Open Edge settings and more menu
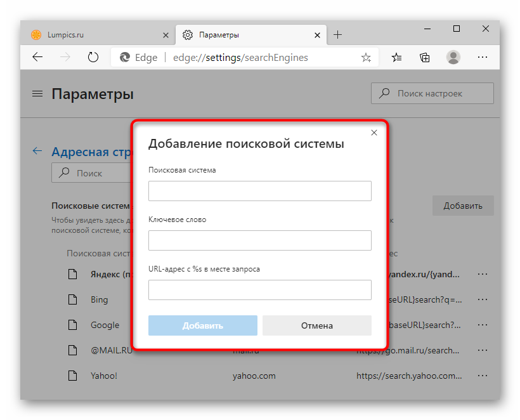Screen dimensions: 520x420 (x=483, y=57)
